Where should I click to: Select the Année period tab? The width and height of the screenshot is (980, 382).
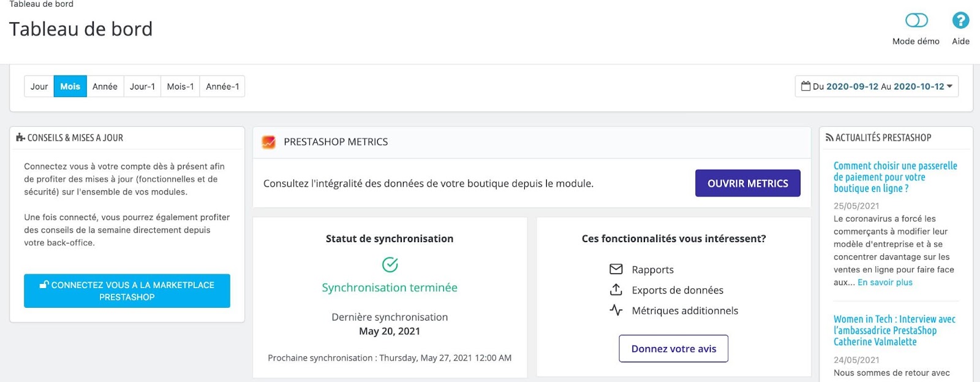105,86
